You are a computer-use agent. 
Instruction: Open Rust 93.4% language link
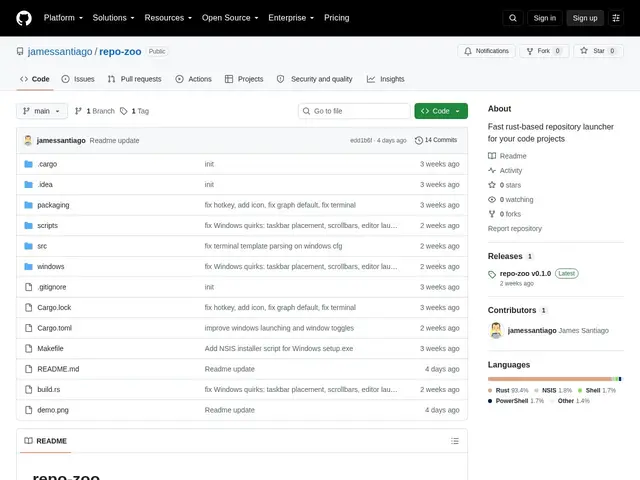pyautogui.click(x=508, y=391)
